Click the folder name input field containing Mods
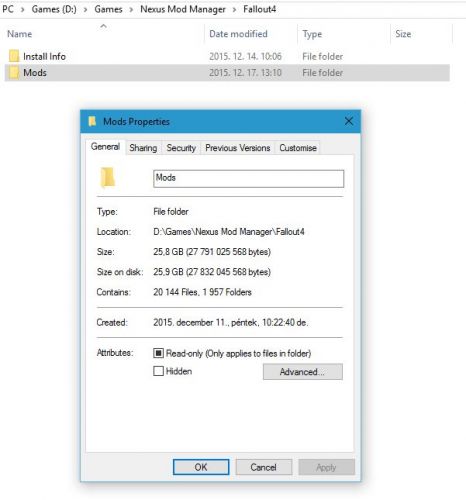 point(248,178)
